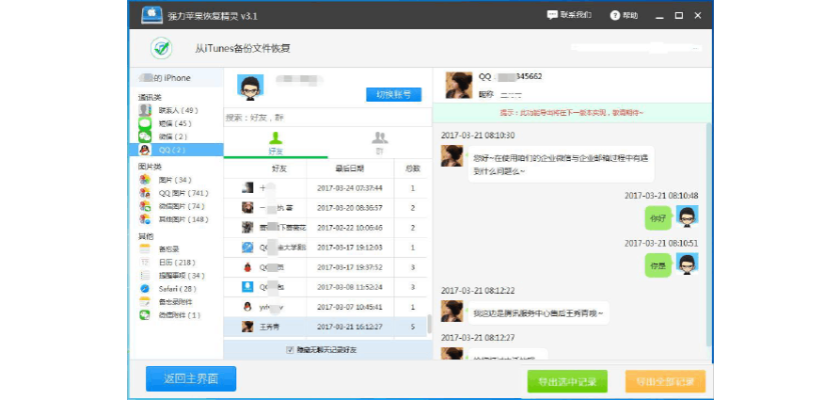Click the 你好 green chat bubble
This screenshot has height=400, width=840.
pyautogui.click(x=657, y=218)
